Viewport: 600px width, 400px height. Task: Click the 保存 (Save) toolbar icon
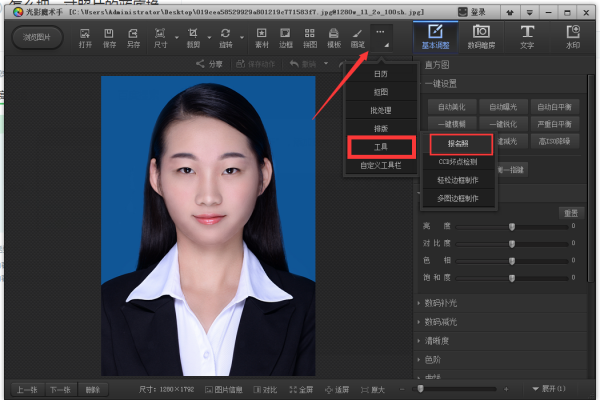click(x=109, y=38)
